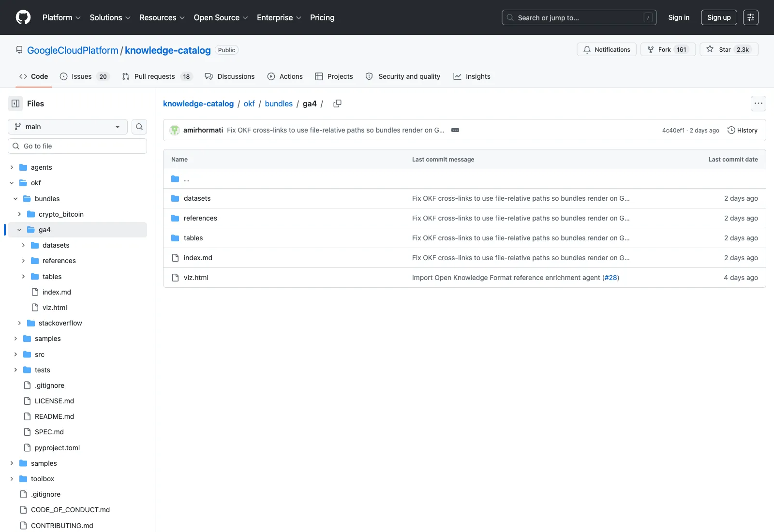Open the Discussions tab
The image size is (774, 532).
point(230,76)
